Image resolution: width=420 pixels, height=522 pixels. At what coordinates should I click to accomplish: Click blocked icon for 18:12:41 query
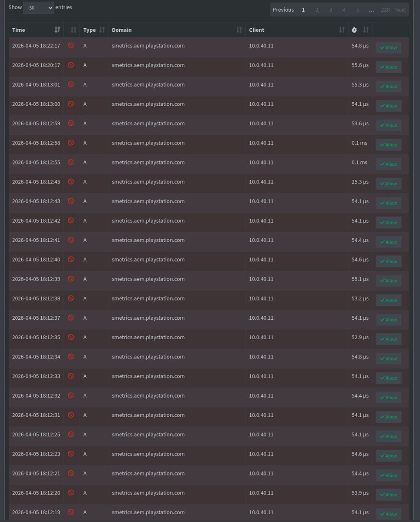point(71,240)
